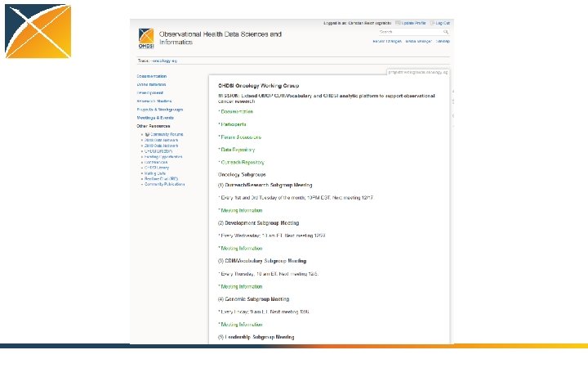Open Development in the sidebar
Viewport: 588px width, 368px height.
click(x=150, y=92)
